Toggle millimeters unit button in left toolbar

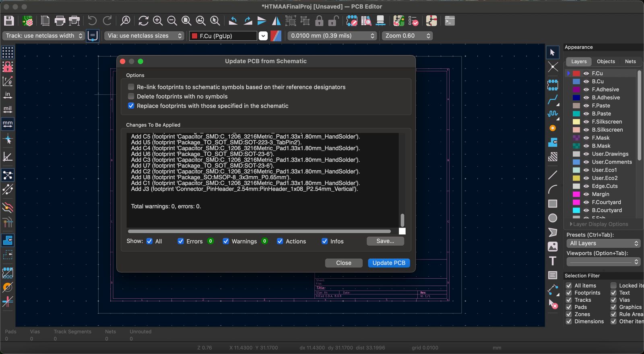point(8,124)
